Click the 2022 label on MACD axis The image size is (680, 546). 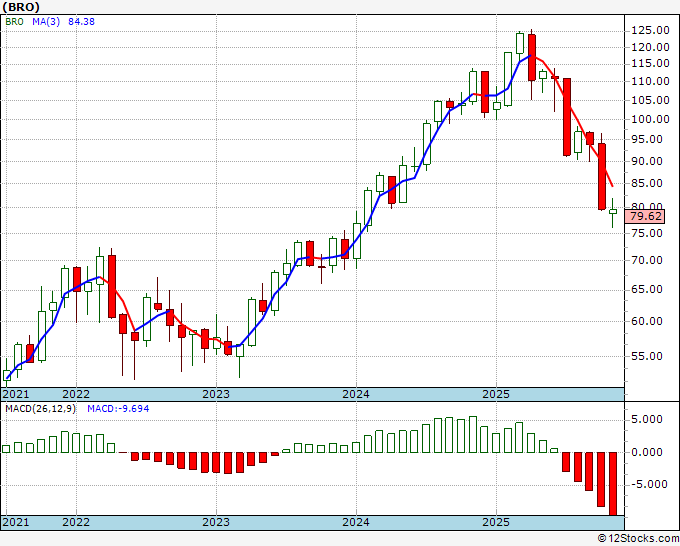pos(76,522)
